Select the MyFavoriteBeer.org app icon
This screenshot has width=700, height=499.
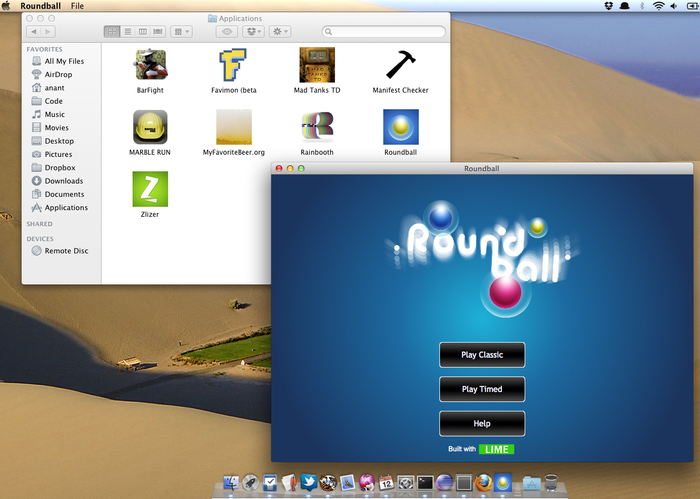(x=234, y=127)
